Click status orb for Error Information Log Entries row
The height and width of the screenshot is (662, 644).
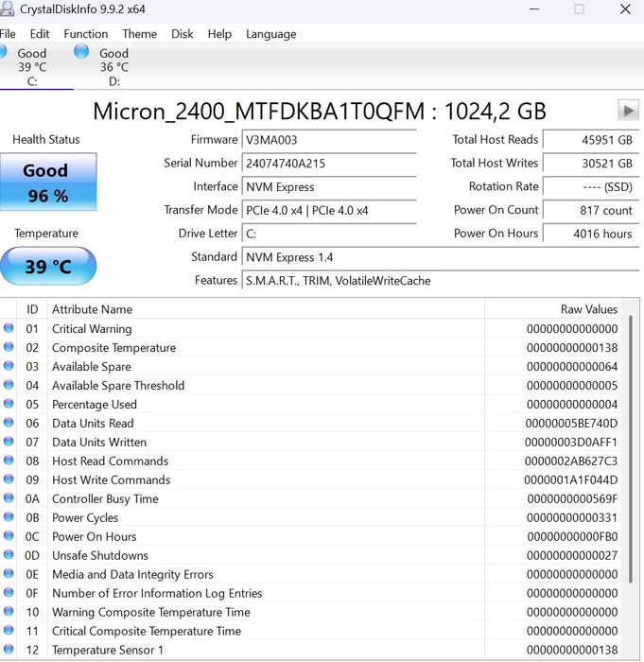pos(9,592)
